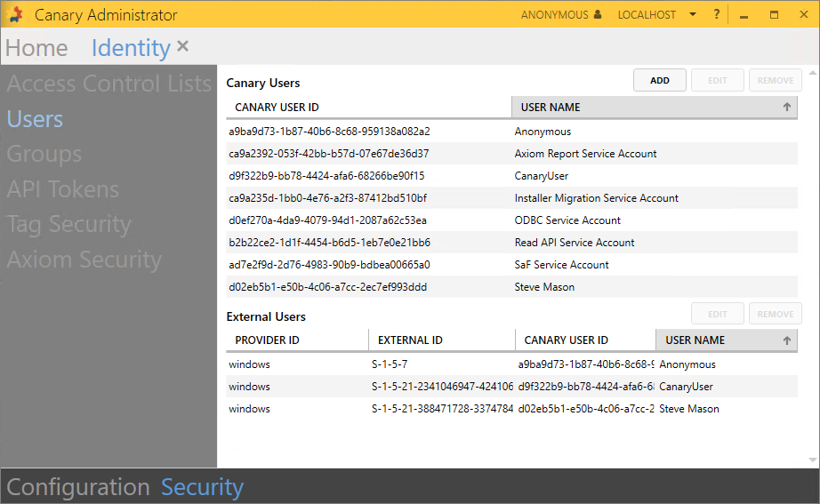Click user ID a9ba9d73-1b87-40b6-8c68-959138a082a2
820x504 pixels.
click(x=329, y=132)
